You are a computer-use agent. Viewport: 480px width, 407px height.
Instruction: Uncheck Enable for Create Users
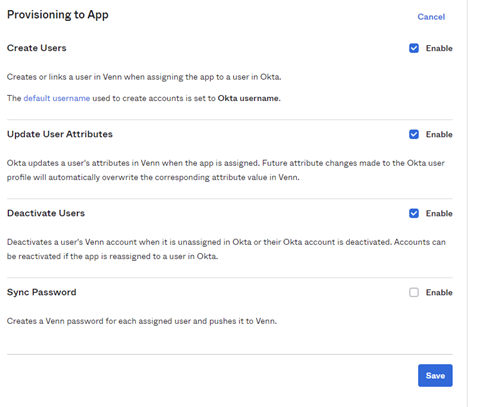pos(414,48)
